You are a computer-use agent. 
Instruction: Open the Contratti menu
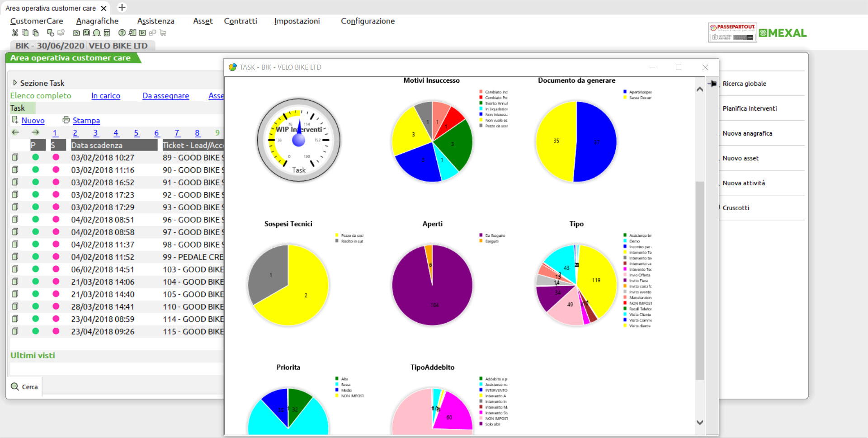240,21
